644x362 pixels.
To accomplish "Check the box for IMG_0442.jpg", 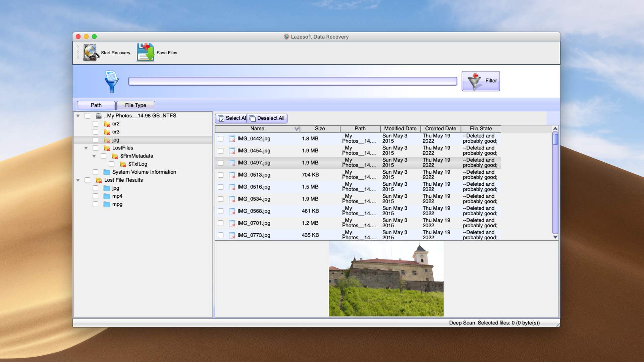I will (x=221, y=139).
